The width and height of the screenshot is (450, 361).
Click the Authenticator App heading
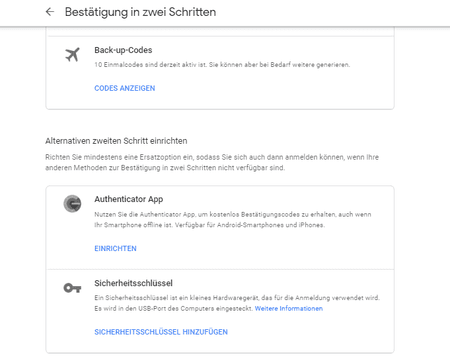tap(129, 199)
